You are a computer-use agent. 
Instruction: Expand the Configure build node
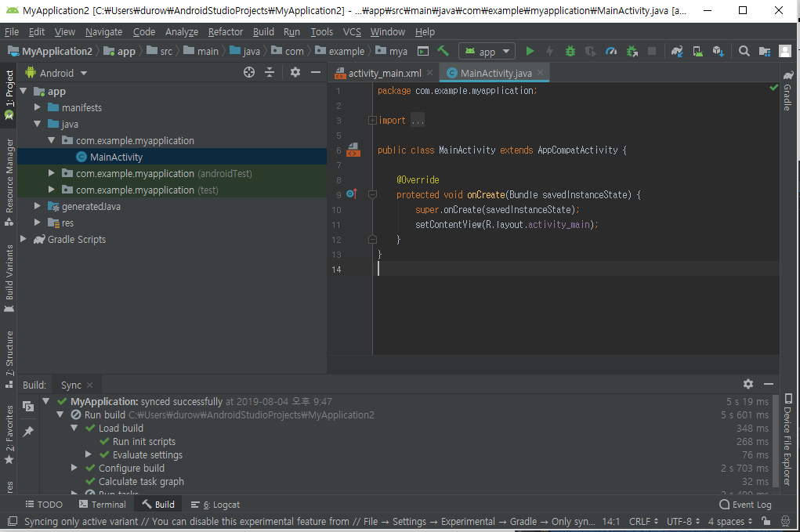pos(74,467)
